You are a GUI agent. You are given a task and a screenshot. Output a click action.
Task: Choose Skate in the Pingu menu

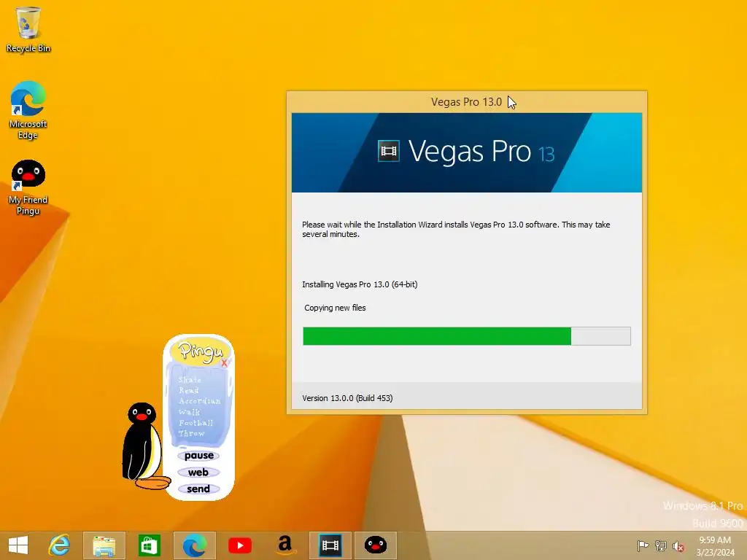(190, 379)
